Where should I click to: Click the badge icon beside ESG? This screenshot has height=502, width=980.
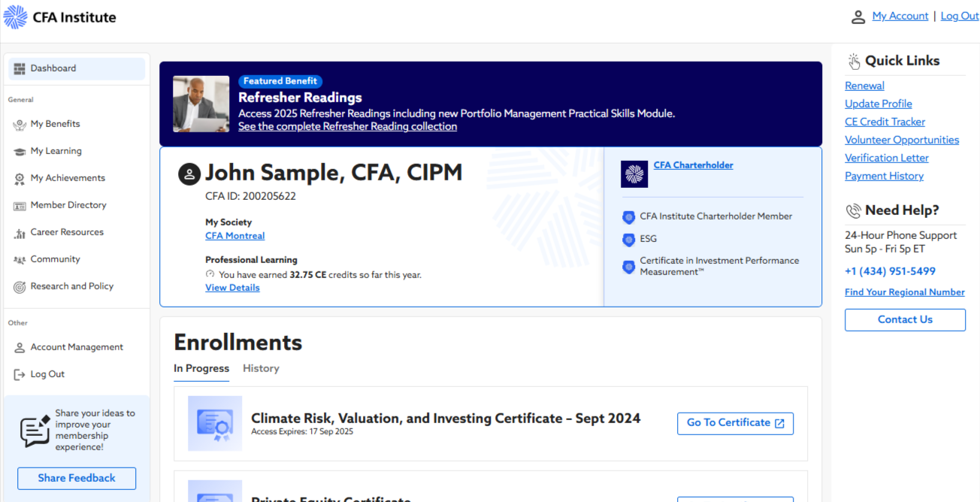pos(629,240)
